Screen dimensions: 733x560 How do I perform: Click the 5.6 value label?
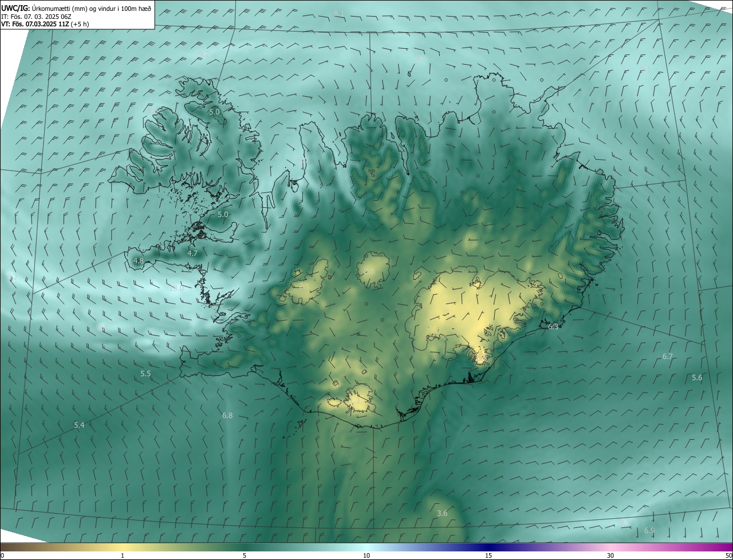pos(697,377)
